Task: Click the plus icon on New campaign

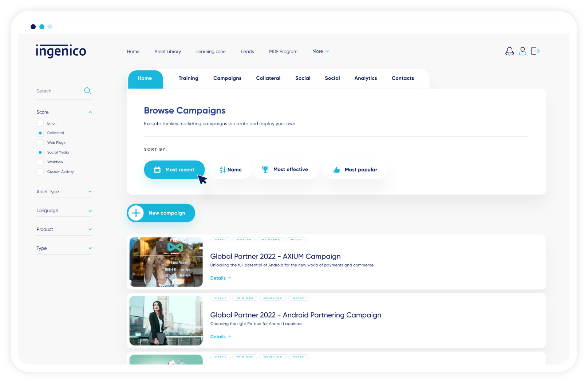Action: 136,213
